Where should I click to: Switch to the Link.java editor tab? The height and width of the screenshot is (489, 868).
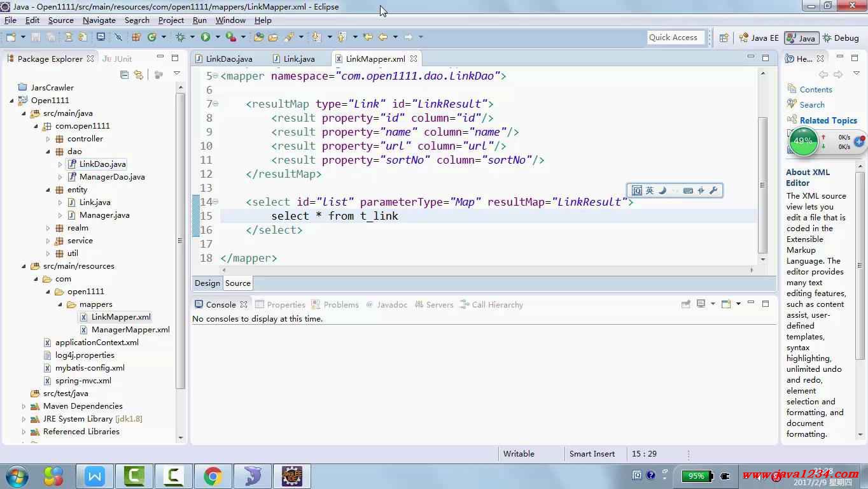click(293, 59)
